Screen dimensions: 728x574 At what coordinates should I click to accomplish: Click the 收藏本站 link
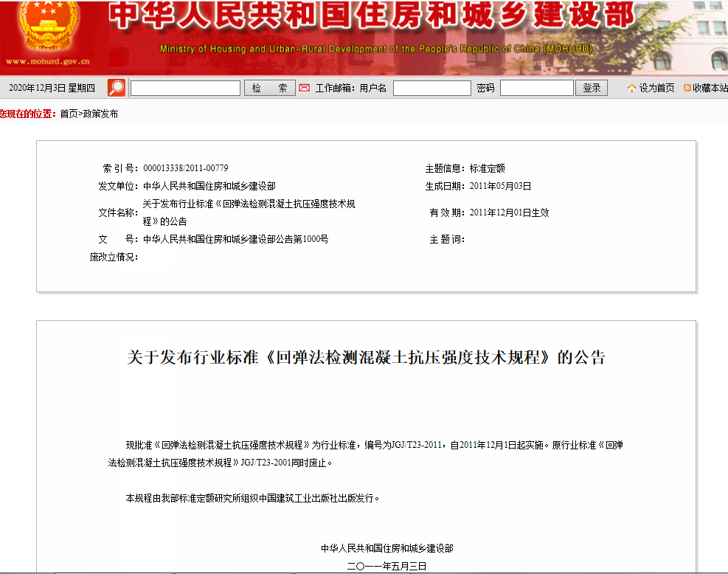coord(710,88)
